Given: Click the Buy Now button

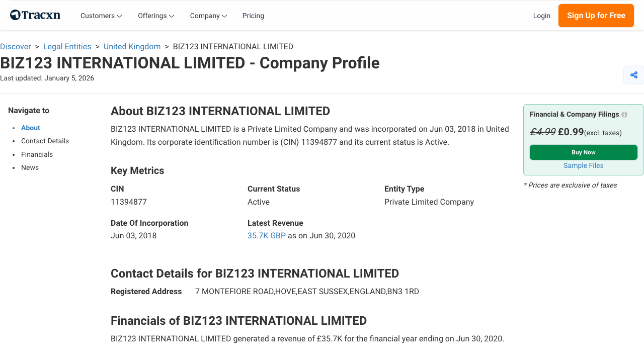Looking at the screenshot, I should coord(583,152).
